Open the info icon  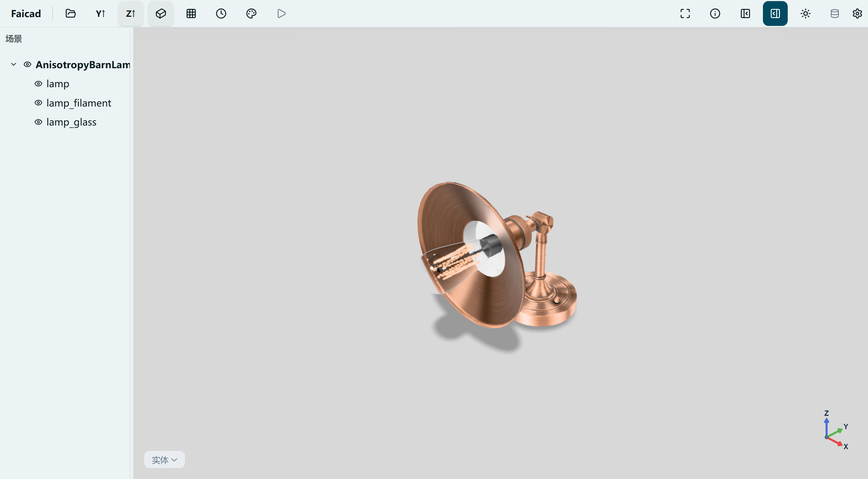(715, 13)
